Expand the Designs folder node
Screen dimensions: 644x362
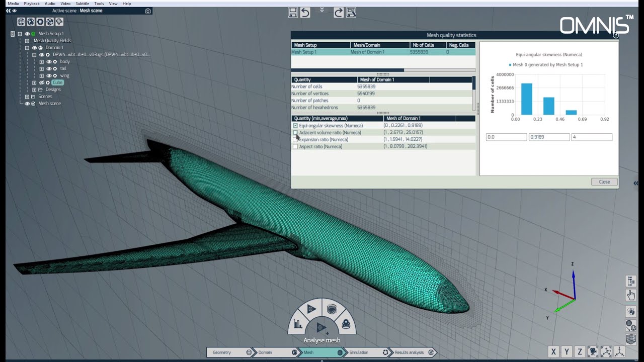[x=34, y=90]
